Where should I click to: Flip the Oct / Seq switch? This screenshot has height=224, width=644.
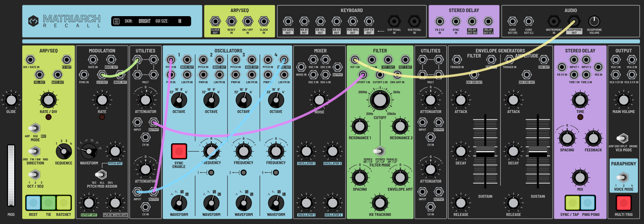point(35,175)
